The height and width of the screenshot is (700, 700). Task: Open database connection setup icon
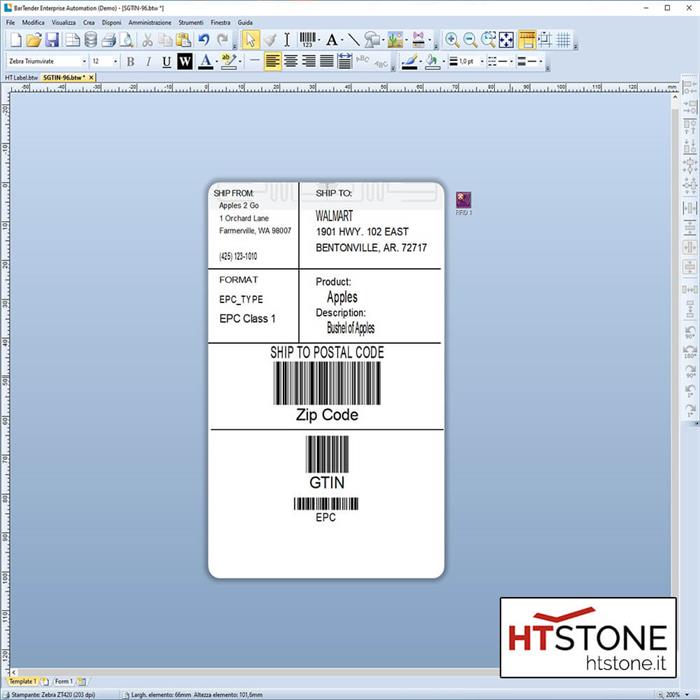tap(91, 40)
